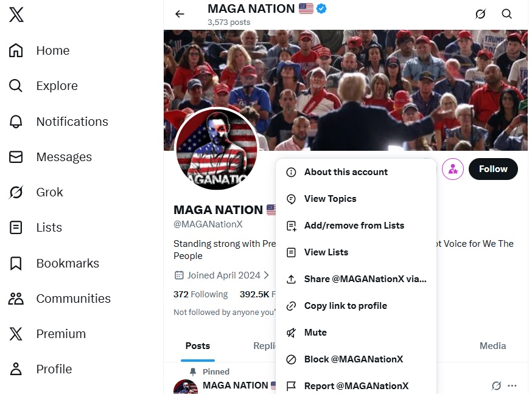Switch to the Media tab
Screen dimensions: 532x394
[492, 346]
